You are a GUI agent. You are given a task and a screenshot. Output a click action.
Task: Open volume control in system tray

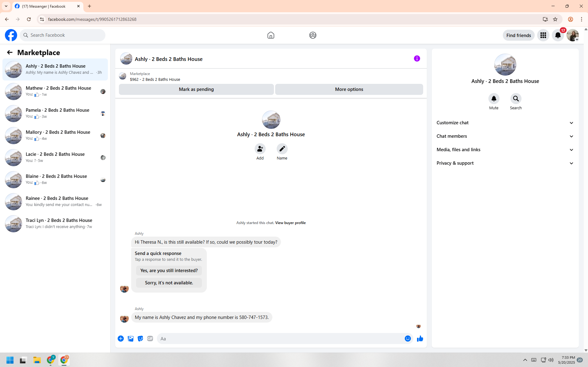[551, 360]
